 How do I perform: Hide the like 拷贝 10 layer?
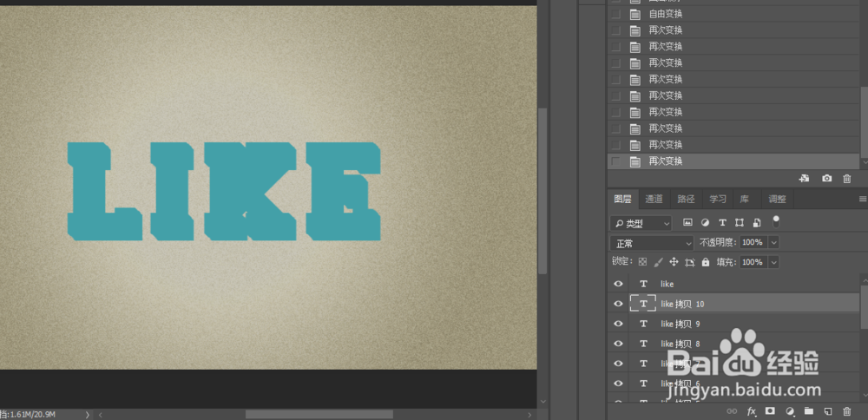click(x=618, y=304)
